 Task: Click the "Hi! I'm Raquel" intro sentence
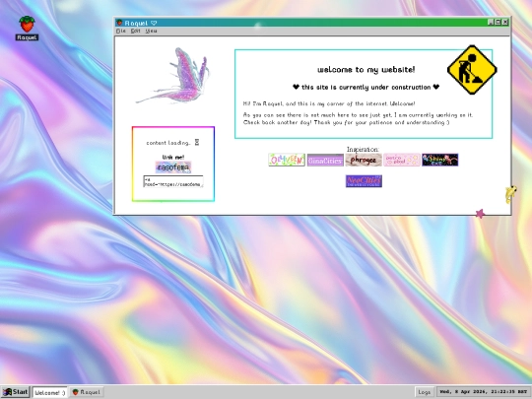coord(329,103)
